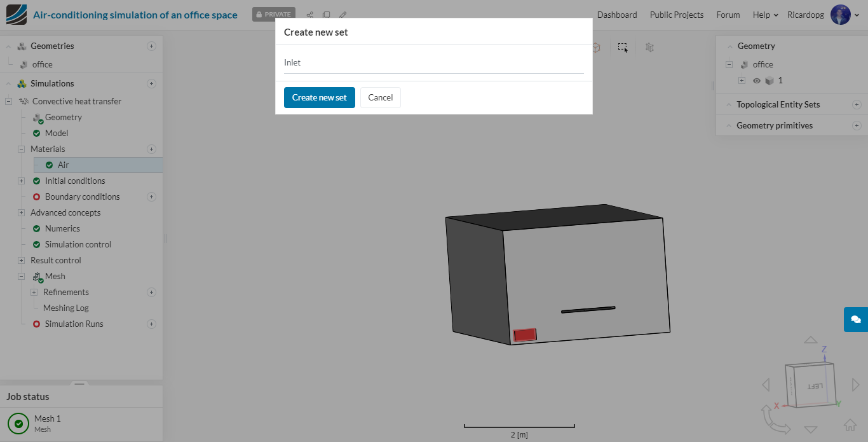Click the Mesh 1 job status icon

[x=18, y=424]
